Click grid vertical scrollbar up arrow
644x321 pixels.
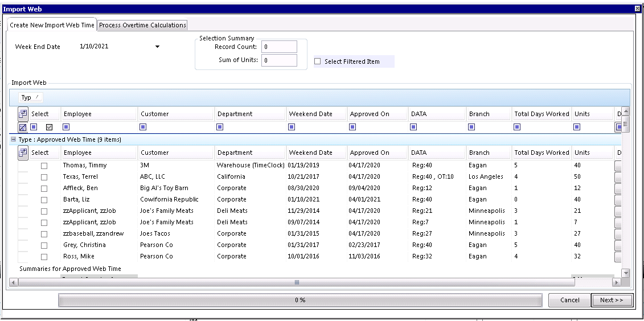(x=626, y=111)
